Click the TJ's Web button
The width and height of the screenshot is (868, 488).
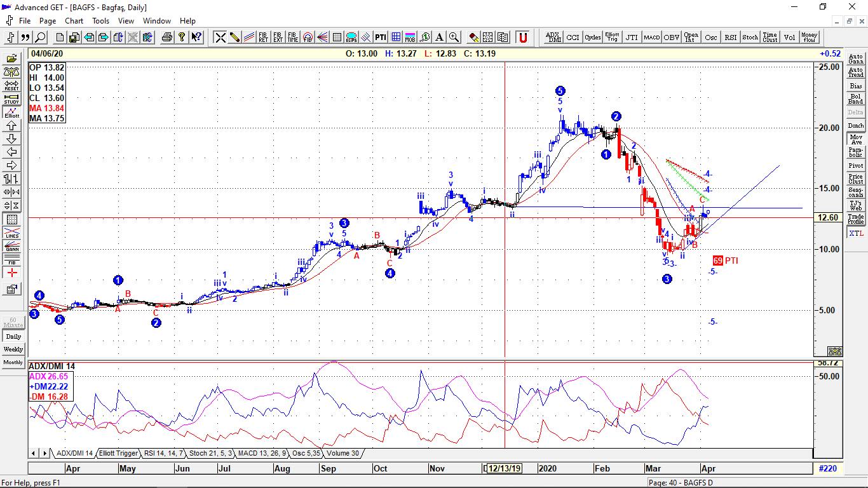pyautogui.click(x=856, y=206)
